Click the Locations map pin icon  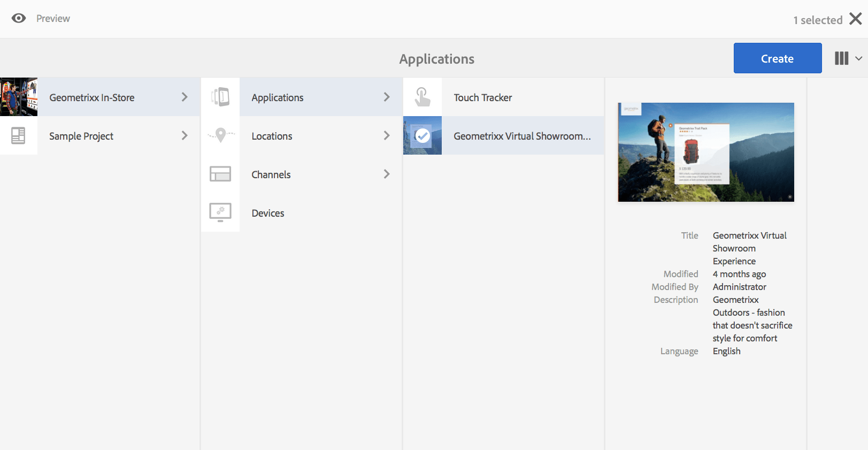click(220, 135)
